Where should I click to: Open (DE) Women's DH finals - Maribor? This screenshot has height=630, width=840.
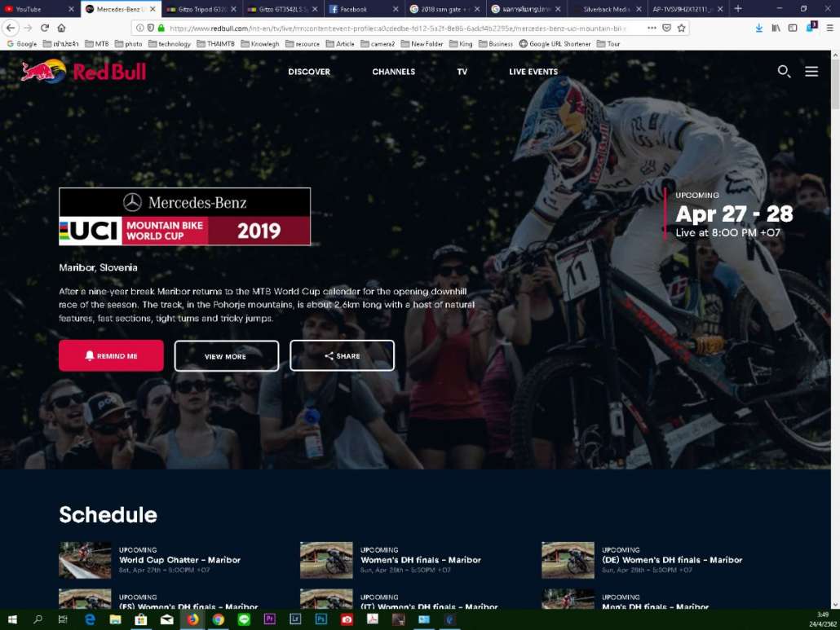point(672,560)
